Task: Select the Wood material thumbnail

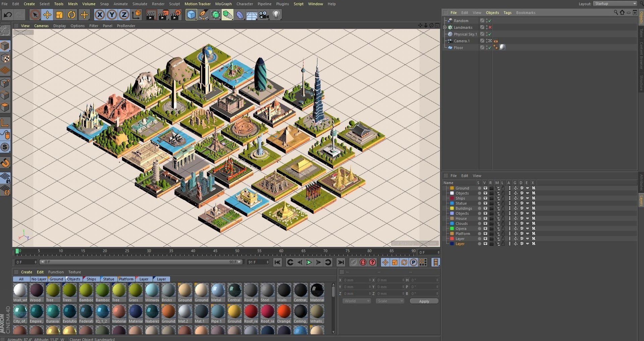Action: 36,293
